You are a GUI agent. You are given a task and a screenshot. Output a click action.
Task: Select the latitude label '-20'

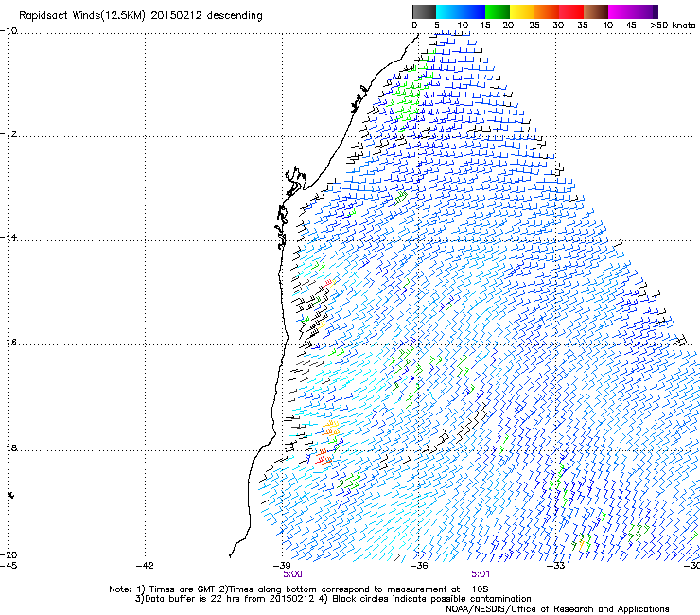(x=9, y=554)
